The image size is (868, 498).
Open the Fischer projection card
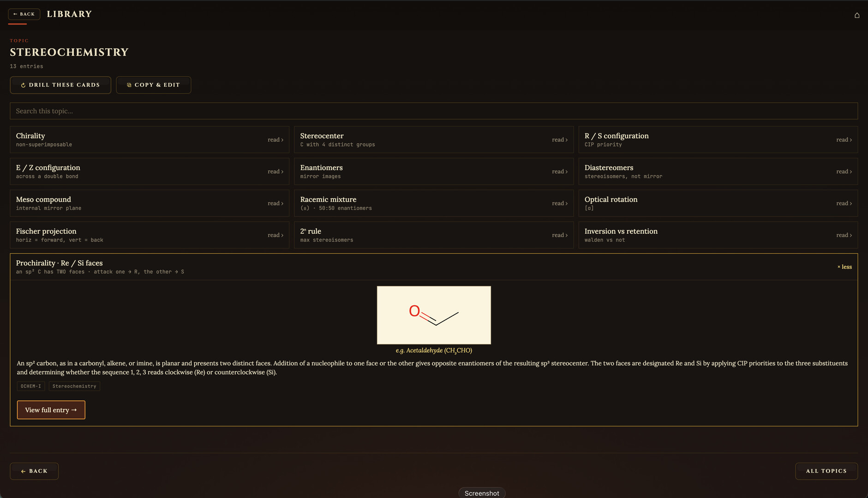click(x=150, y=235)
